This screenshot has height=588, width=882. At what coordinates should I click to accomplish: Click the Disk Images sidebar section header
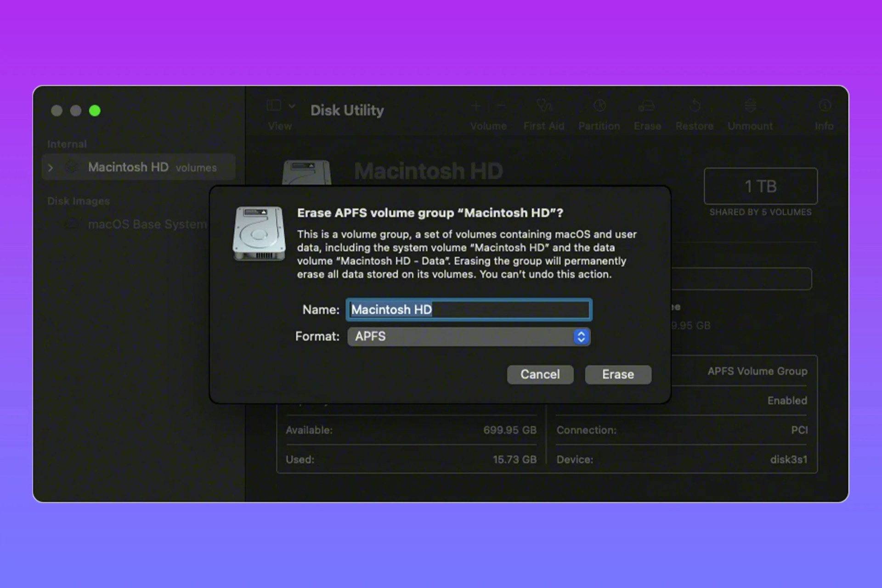(79, 201)
